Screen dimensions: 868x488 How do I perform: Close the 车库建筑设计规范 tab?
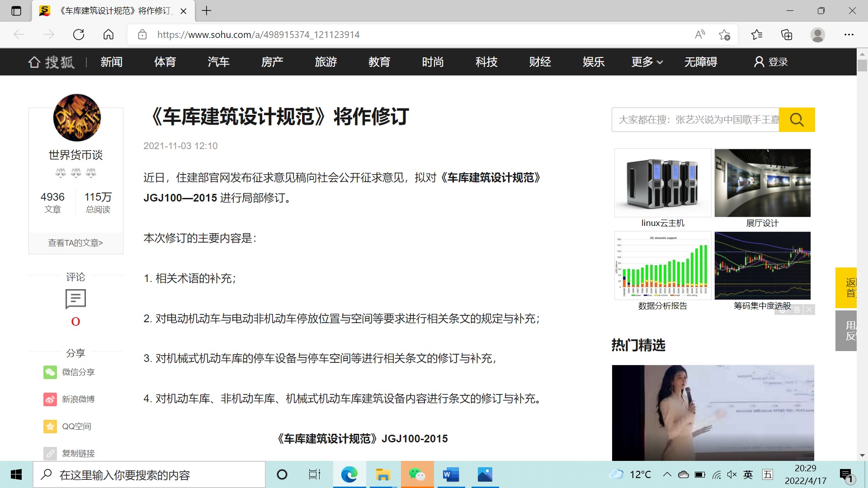184,11
